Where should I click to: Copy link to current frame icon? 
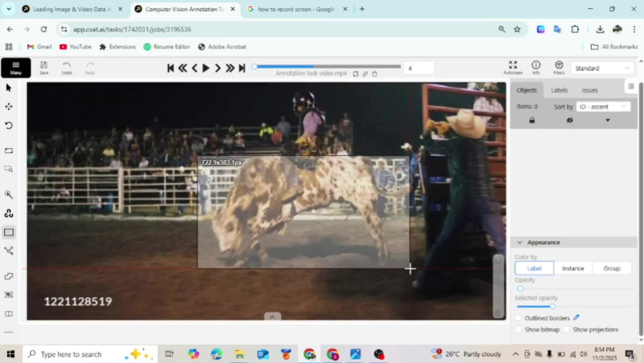click(365, 74)
